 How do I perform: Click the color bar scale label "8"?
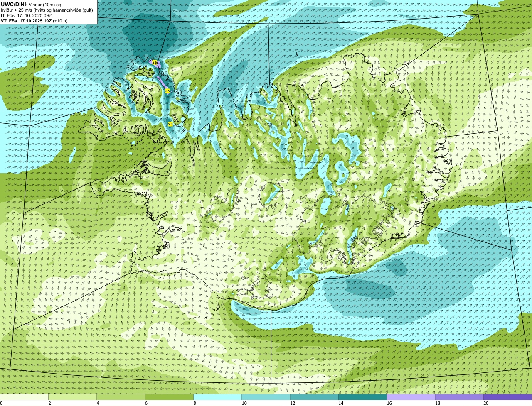[x=195, y=403]
